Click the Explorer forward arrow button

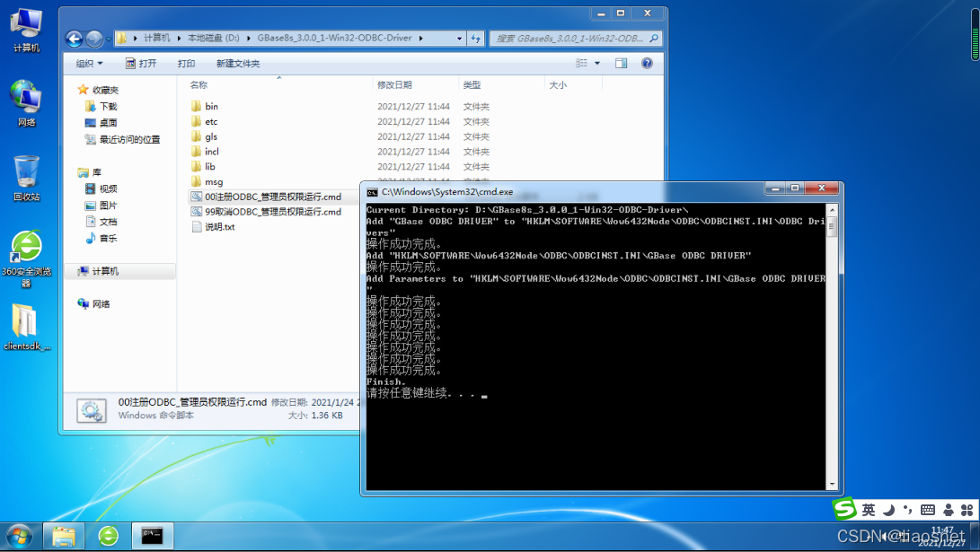[93, 39]
